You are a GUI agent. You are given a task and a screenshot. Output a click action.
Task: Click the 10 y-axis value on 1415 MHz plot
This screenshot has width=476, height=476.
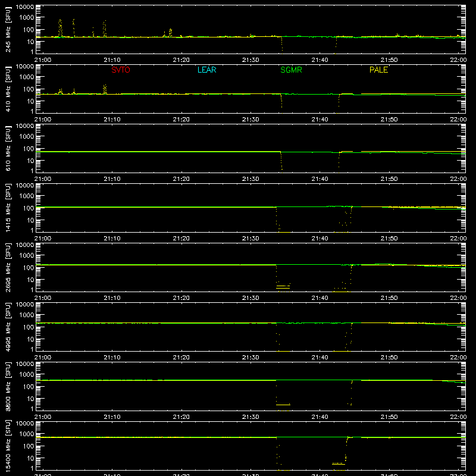pos(30,220)
